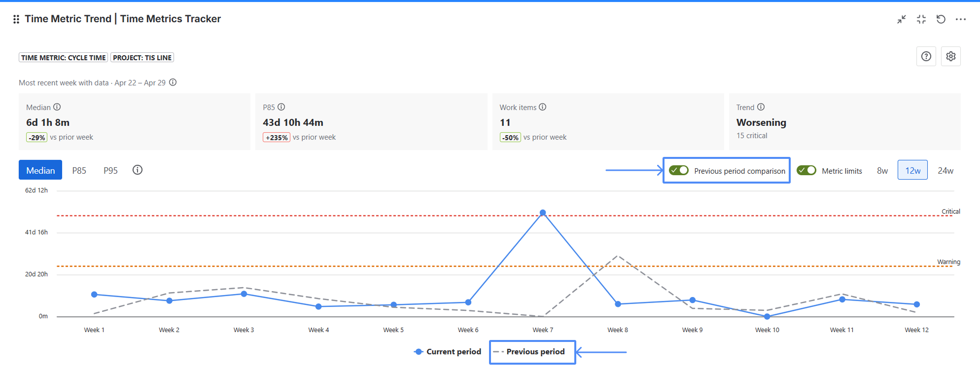Toggle Previous period comparison switch
This screenshot has width=980, height=376.
coord(679,170)
